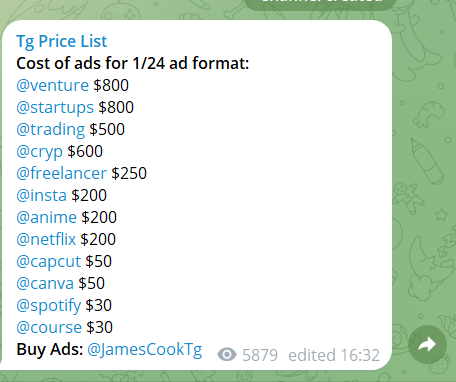The width and height of the screenshot is (456, 382).
Task: Open the @insta channel mention
Action: point(42,195)
